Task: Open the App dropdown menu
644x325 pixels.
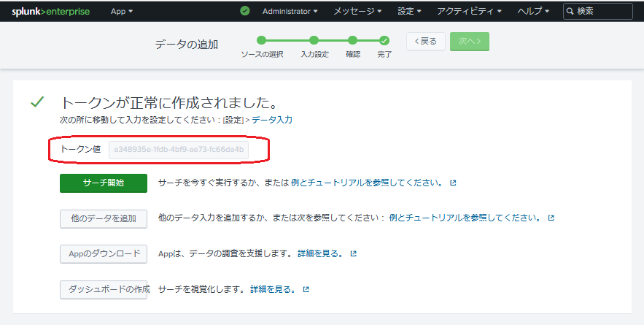Action: click(x=122, y=12)
